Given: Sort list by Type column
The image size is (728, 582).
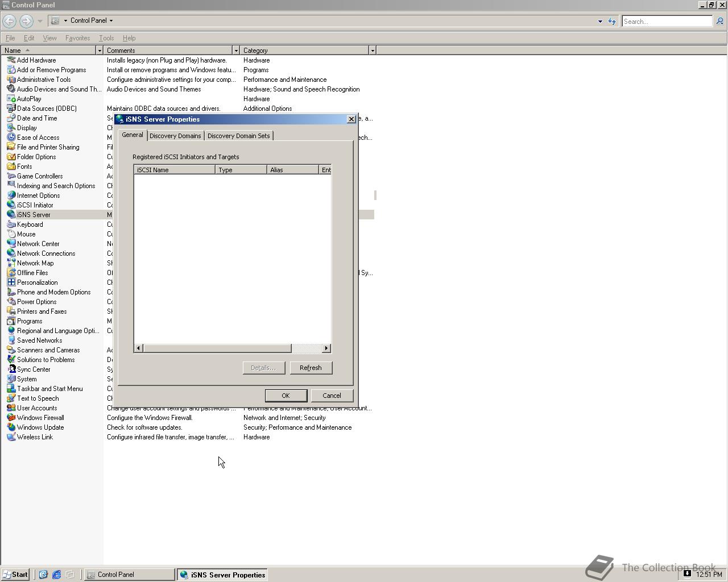Looking at the screenshot, I should click(241, 170).
